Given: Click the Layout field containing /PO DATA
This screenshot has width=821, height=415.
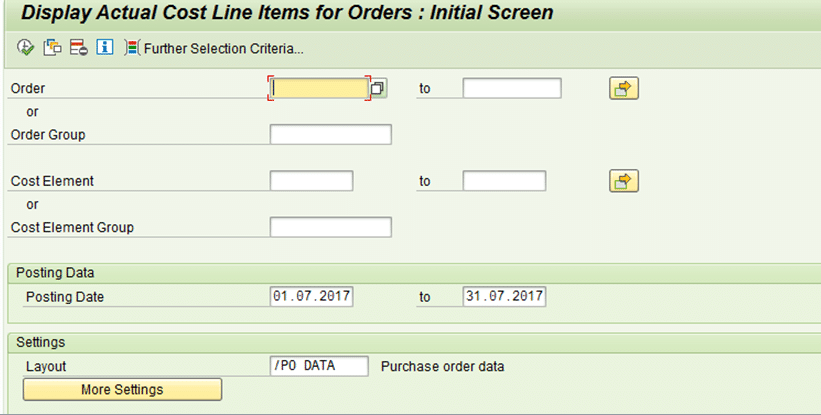Looking at the screenshot, I should (x=319, y=366).
